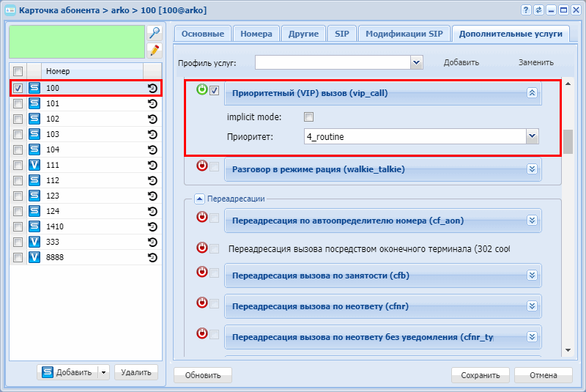The image size is (586, 392).
Task: Expand the walkie_talkie service panel
Action: point(533,169)
